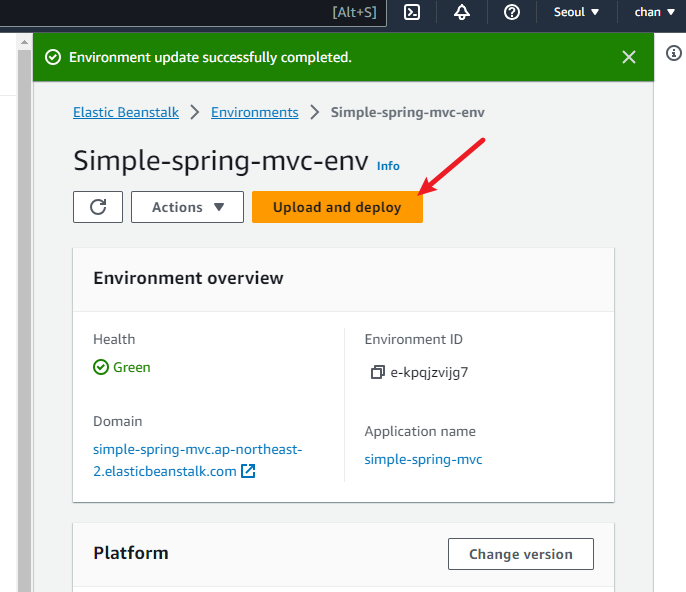The image size is (686, 592).
Task: Open the simple-spring-mvc application name link
Action: [423, 459]
